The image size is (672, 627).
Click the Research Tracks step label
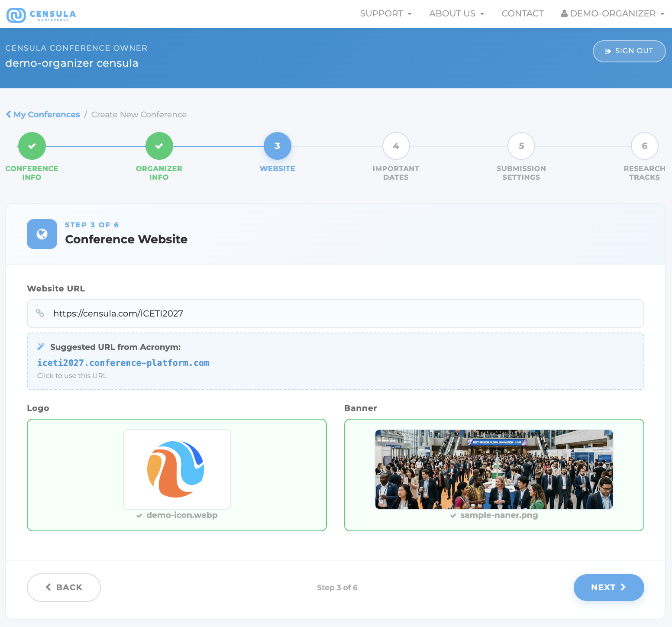(645, 173)
